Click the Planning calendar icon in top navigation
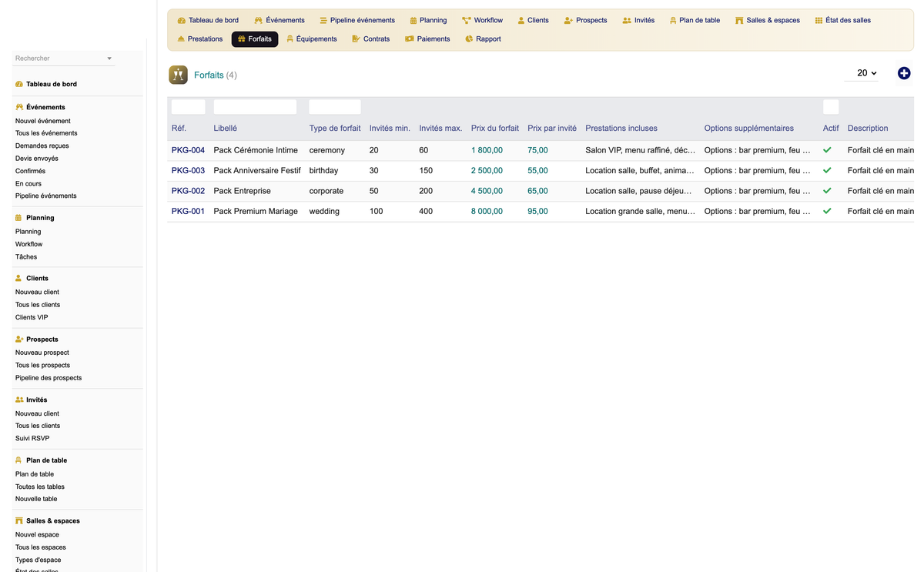The height and width of the screenshot is (572, 924). 413,20
